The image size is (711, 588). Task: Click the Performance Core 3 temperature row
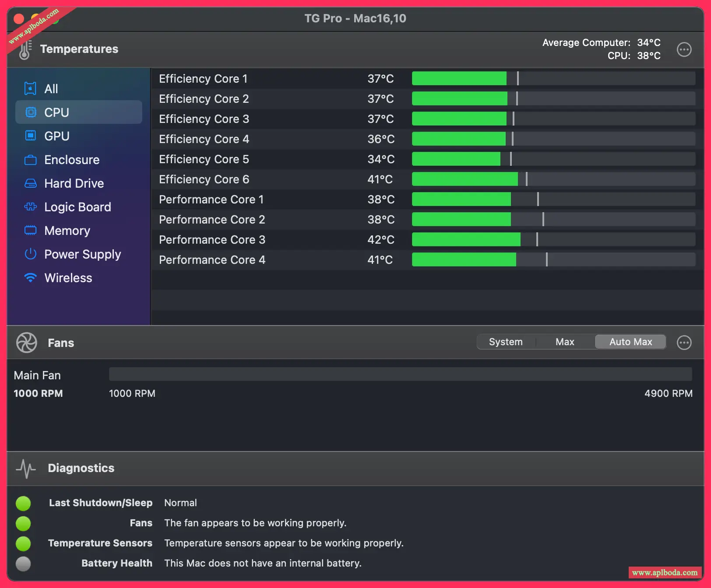pyautogui.click(x=306, y=239)
